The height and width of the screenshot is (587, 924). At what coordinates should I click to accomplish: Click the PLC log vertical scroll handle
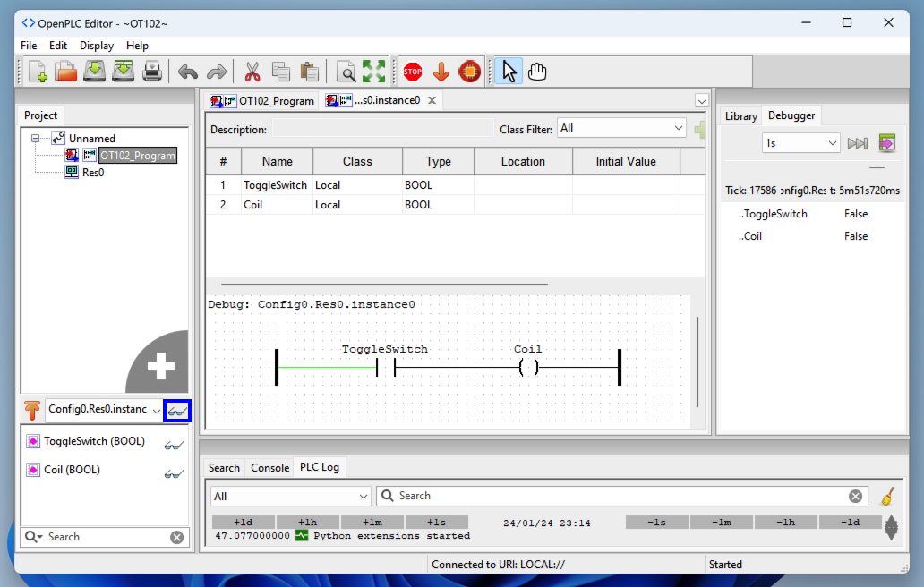(891, 528)
